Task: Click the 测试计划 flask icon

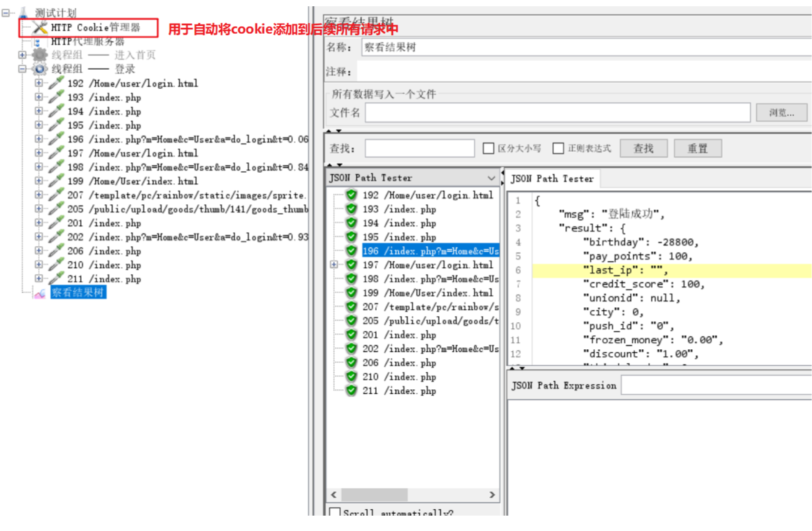Action: (25, 12)
